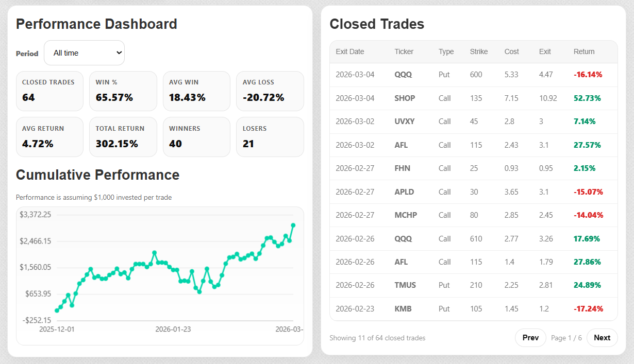Screen dimensions: 634x364
Task: Click the Ticker column header
Action: tap(404, 51)
